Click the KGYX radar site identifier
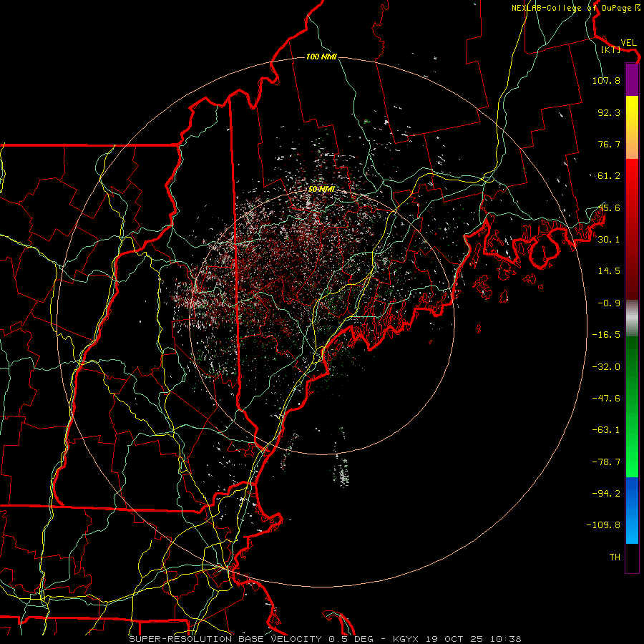 coord(406,639)
